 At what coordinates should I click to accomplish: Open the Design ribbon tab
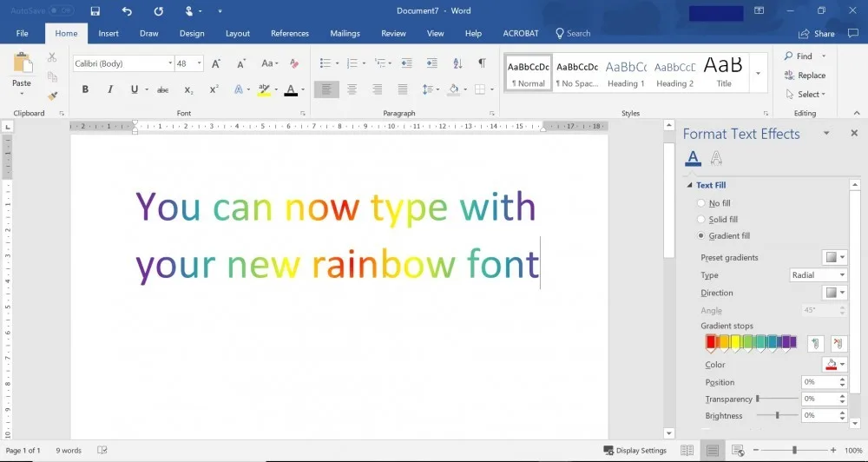coord(192,33)
